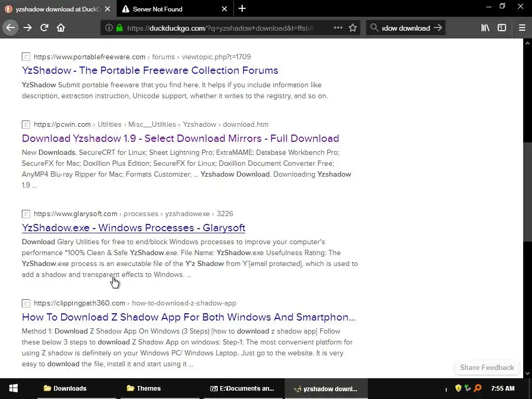This screenshot has height=399, width=532.
Task: Close the Server Not Found tab
Action: pyautogui.click(x=224, y=9)
